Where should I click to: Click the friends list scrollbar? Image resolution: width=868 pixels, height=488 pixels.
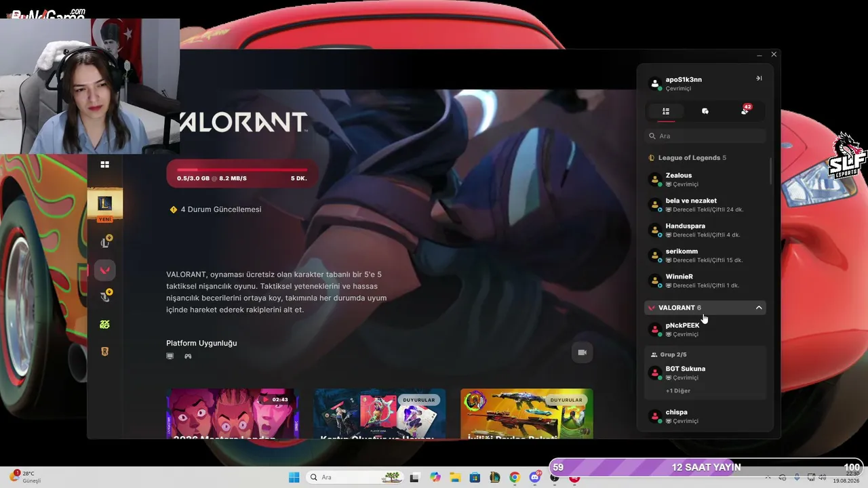pyautogui.click(x=771, y=171)
